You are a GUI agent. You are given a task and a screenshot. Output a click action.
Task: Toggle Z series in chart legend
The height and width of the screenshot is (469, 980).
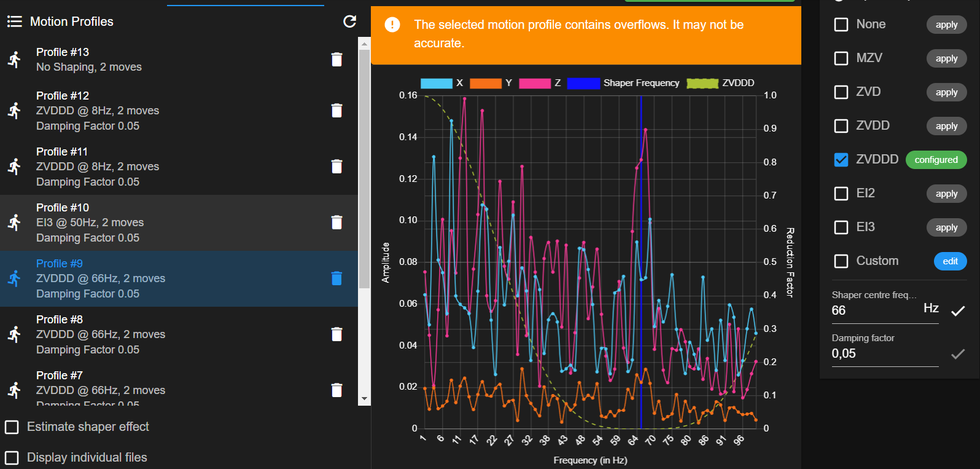[540, 83]
